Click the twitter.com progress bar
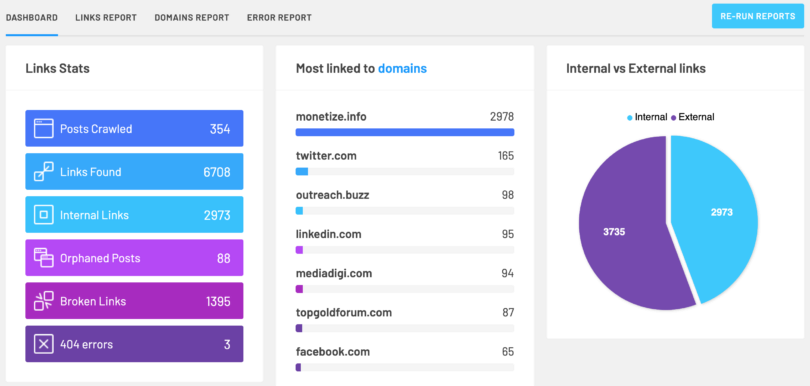 pyautogui.click(x=405, y=172)
